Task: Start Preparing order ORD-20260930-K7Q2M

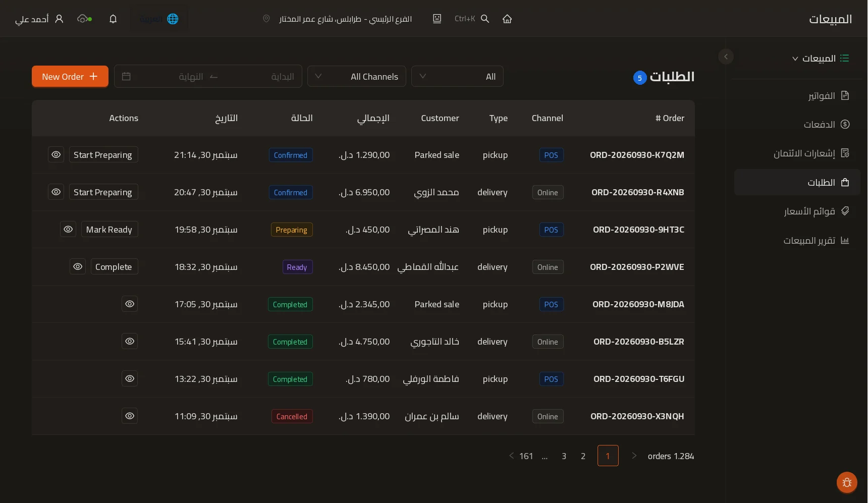Action: 103,154
